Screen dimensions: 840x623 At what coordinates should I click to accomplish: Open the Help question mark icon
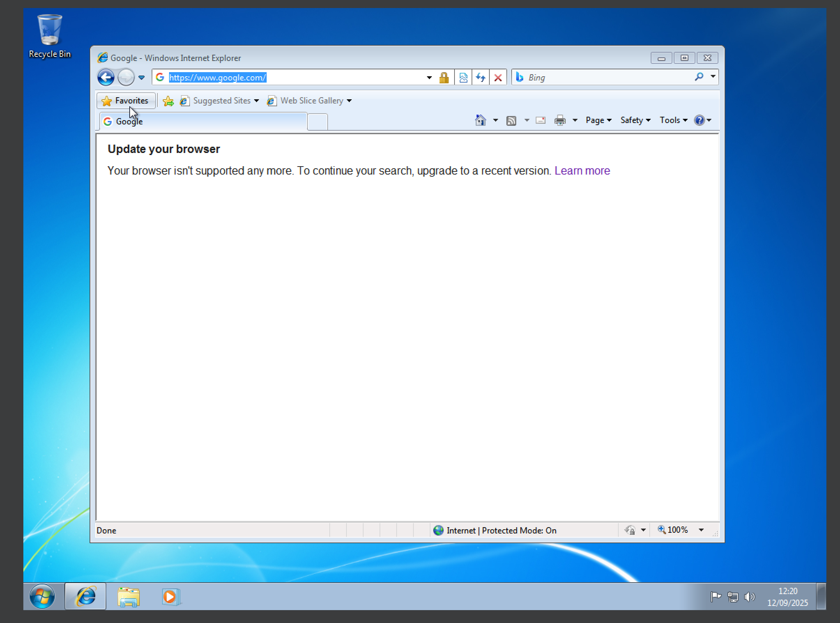[x=699, y=120]
